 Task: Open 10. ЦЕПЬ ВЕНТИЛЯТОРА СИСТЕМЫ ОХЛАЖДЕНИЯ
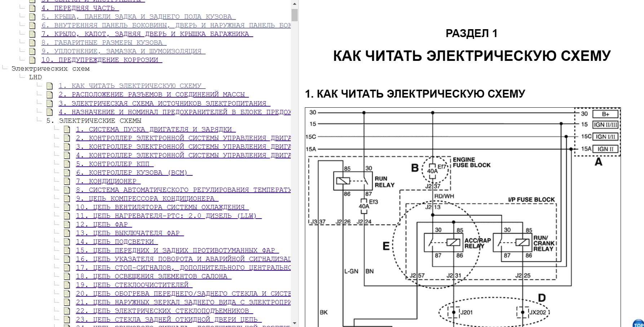pos(162,207)
